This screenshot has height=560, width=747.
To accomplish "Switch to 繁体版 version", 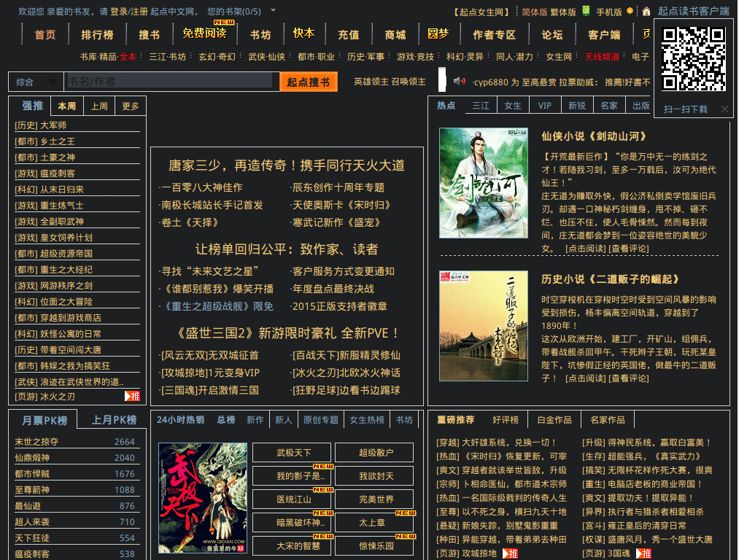I will (x=562, y=12).
